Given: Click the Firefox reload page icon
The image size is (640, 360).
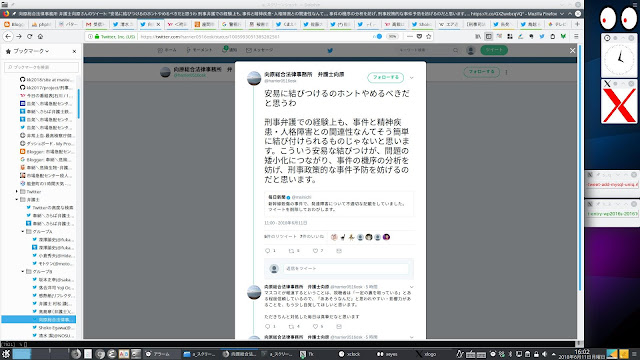Looking at the screenshot, I should coord(29,36).
